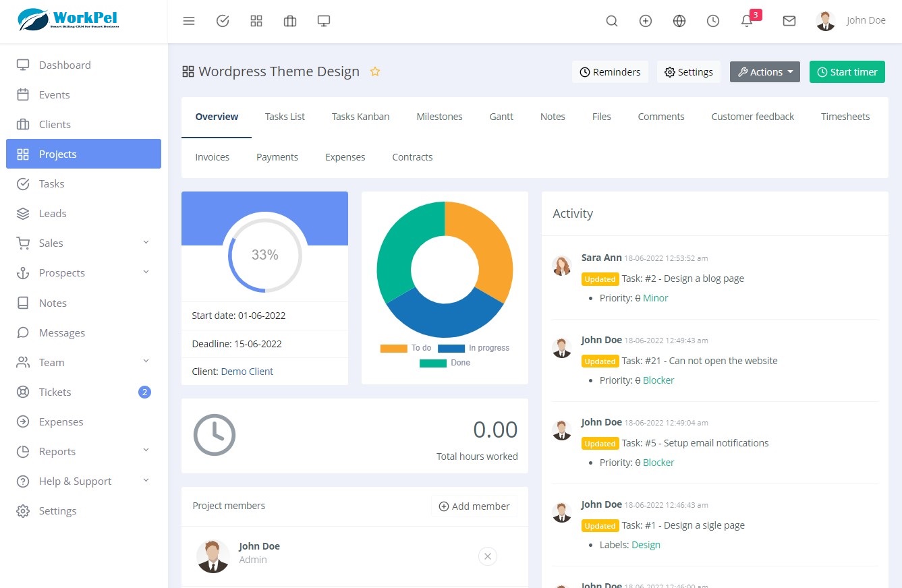Open the notifications bell icon
Viewport: 902px width, 588px height.
pos(747,21)
